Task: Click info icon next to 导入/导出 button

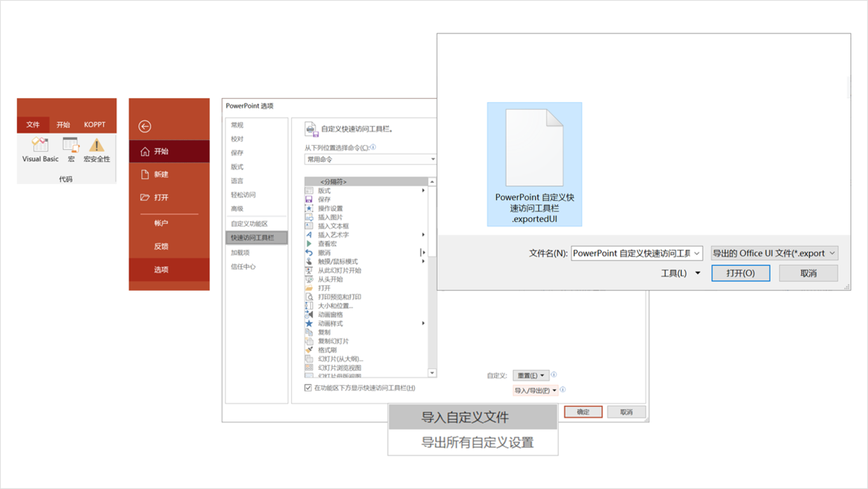Action: (563, 390)
